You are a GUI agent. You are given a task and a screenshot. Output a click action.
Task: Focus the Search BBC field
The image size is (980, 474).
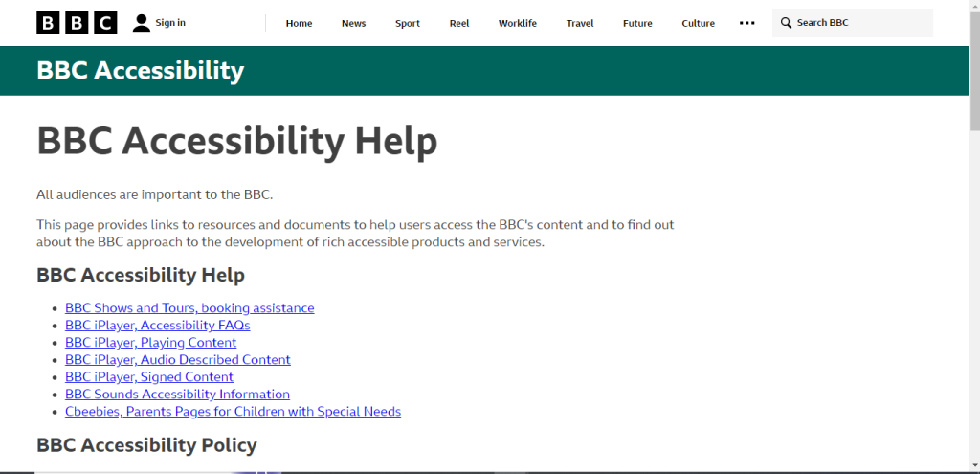click(x=853, y=23)
